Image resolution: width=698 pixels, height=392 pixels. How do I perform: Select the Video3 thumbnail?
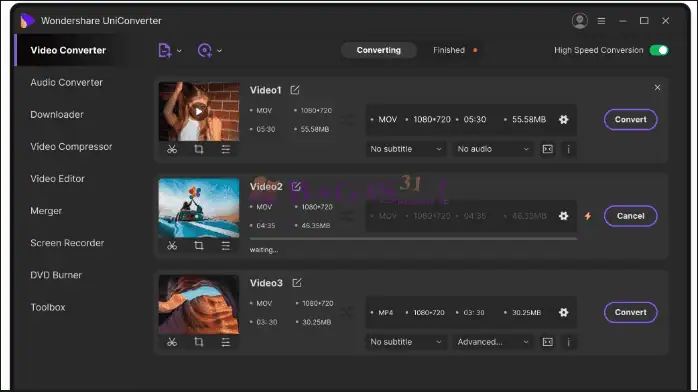point(199,304)
